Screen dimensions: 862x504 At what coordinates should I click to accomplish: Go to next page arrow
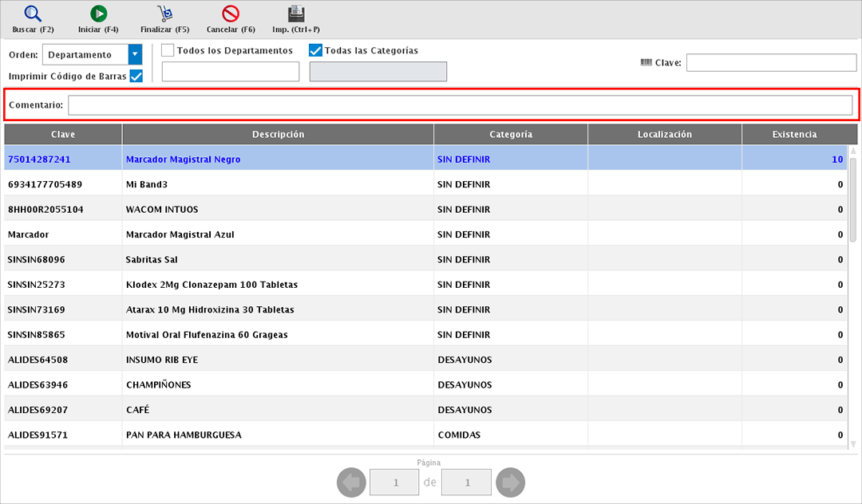click(x=510, y=482)
